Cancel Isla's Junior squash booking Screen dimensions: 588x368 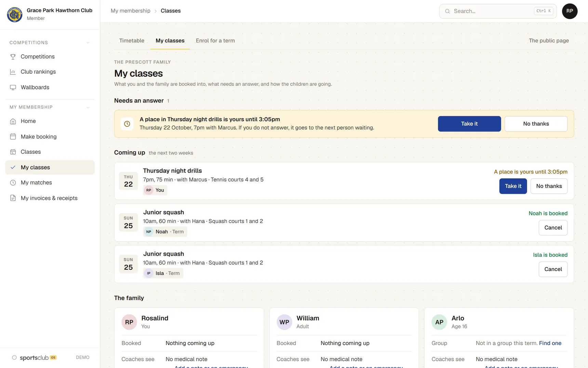[553, 269]
